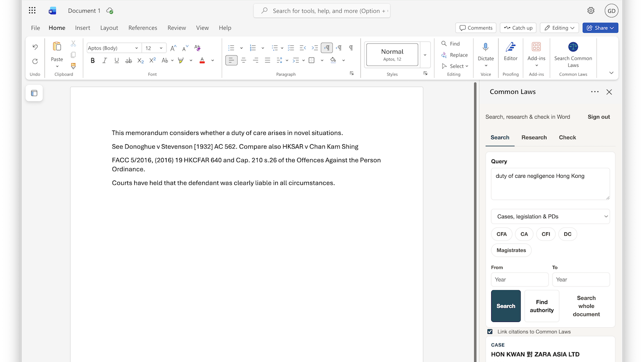Clear all text formatting
Viewport: 644px width, 362px height.
tap(198, 48)
